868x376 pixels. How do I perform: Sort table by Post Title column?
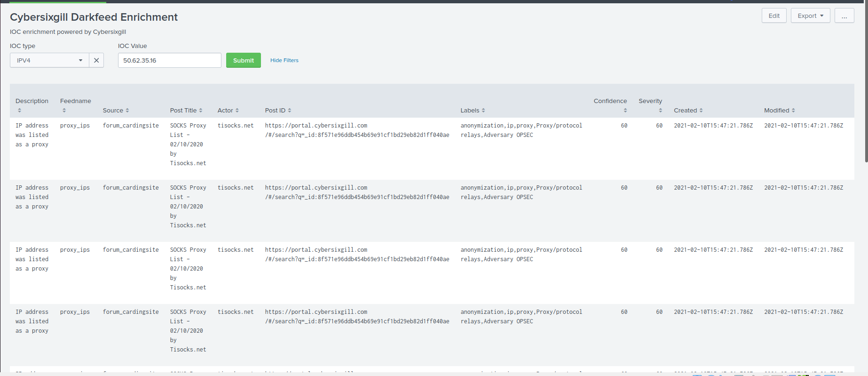click(186, 110)
